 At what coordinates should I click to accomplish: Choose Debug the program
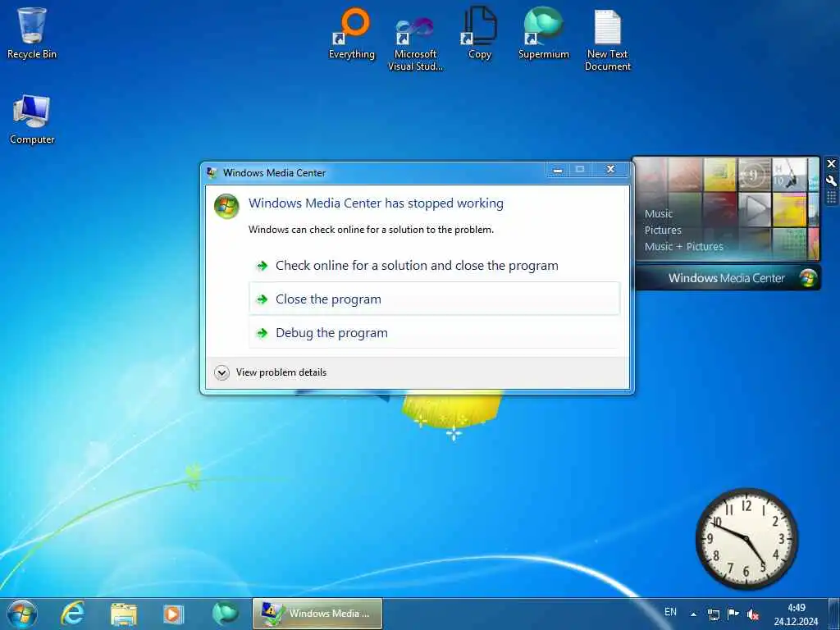pos(435,333)
